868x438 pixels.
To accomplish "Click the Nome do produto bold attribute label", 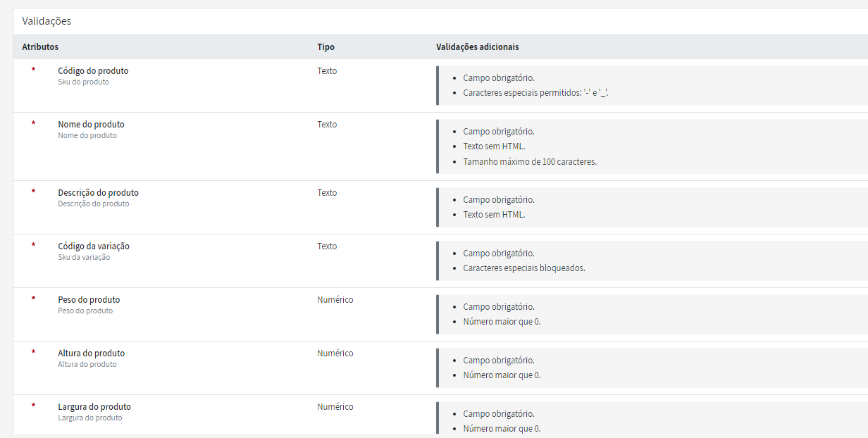I will coord(91,125).
